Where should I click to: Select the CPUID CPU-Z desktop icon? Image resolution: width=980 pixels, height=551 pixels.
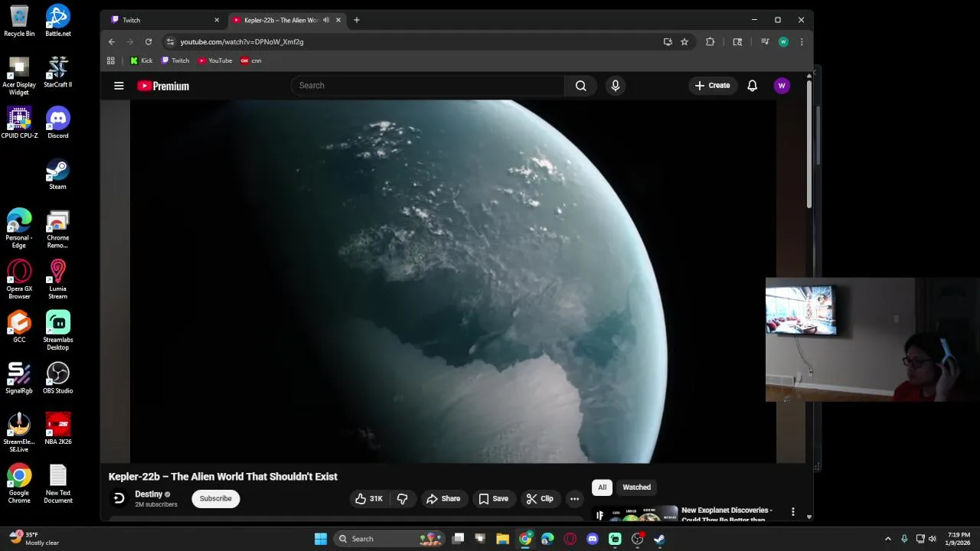pyautogui.click(x=19, y=123)
